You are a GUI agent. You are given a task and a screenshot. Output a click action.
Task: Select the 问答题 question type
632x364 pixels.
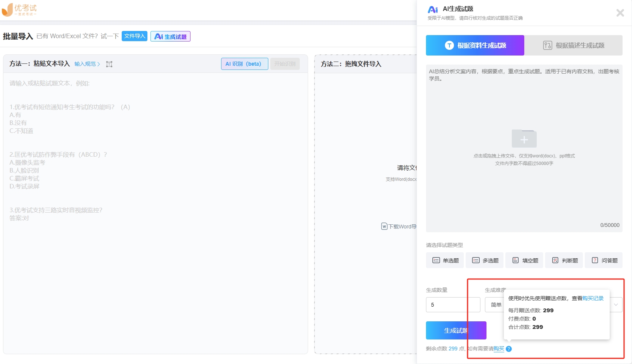(x=604, y=260)
